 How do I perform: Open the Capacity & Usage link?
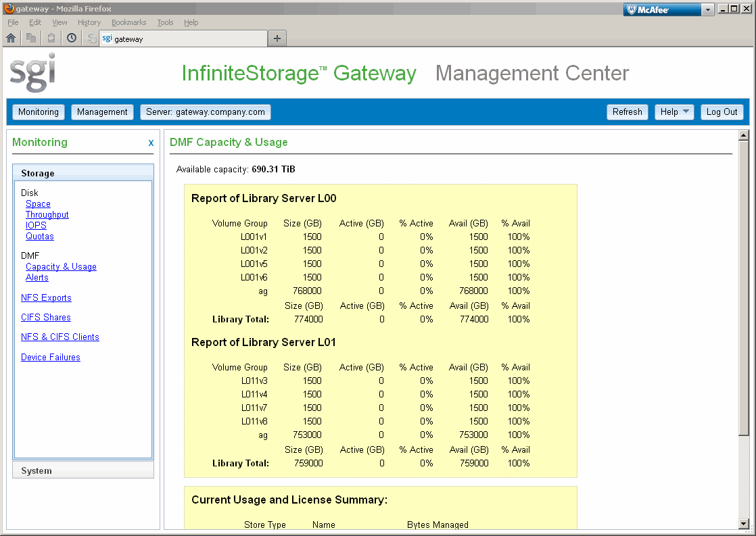click(x=61, y=266)
